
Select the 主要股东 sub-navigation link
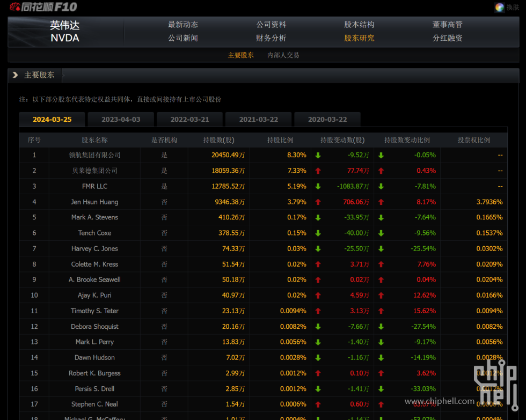(x=241, y=55)
